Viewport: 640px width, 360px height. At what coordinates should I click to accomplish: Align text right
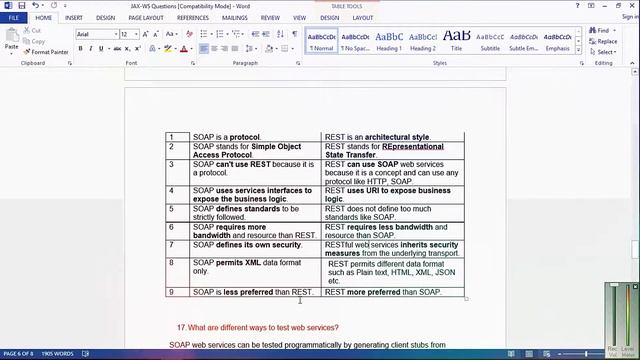(224, 49)
